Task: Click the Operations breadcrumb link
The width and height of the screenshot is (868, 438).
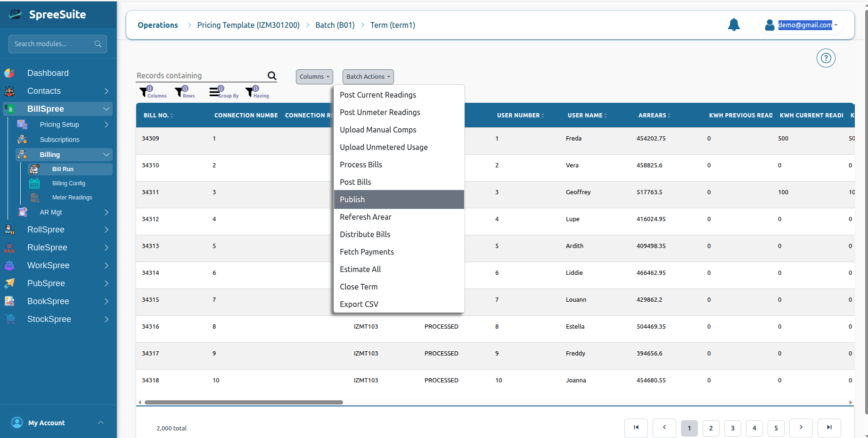Action: point(158,25)
